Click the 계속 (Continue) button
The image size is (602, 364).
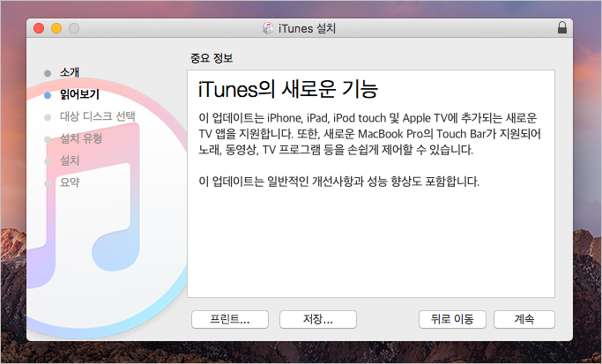(x=524, y=319)
